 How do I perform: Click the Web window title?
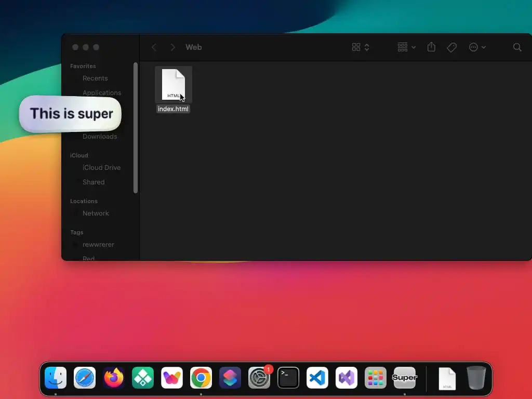click(194, 47)
